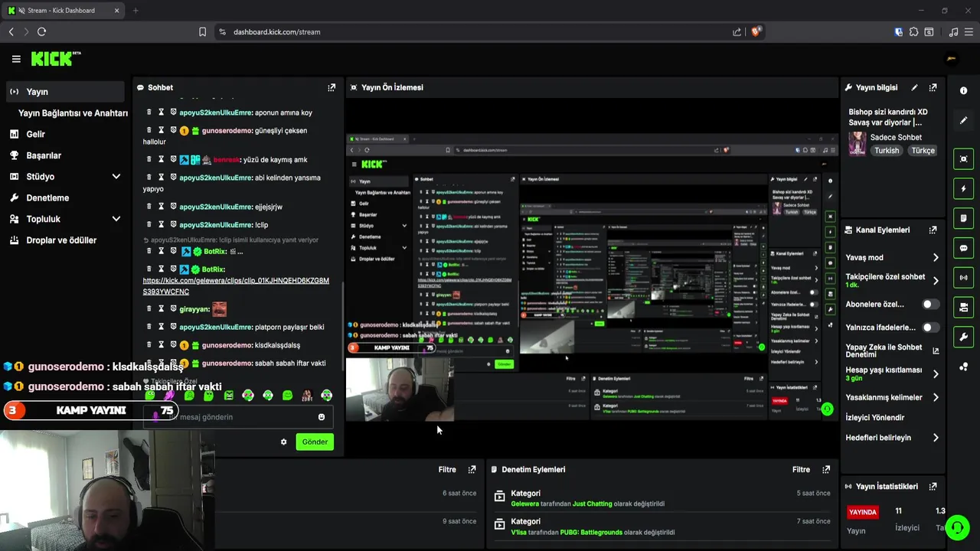The width and height of the screenshot is (980, 551).
Task: Click the chat bubble icon in the right sidebar
Action: 963,248
